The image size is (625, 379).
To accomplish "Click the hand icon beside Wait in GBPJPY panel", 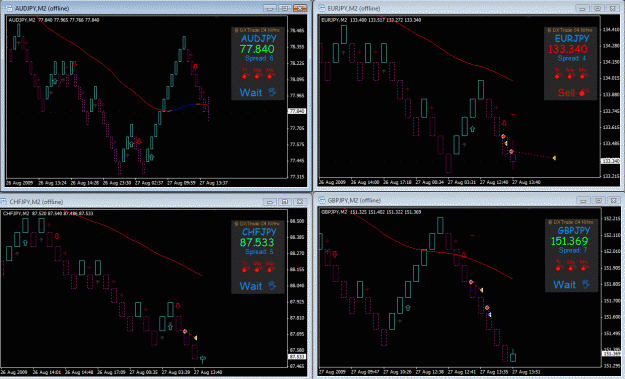I will [x=586, y=284].
